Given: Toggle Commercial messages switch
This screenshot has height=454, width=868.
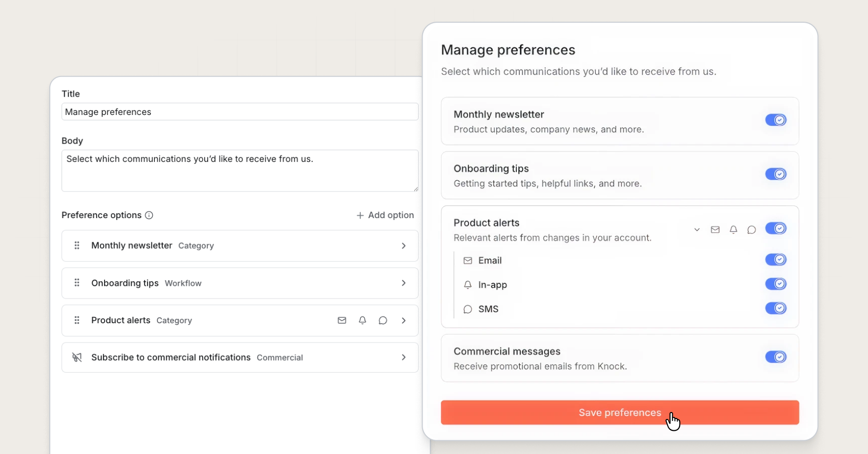Looking at the screenshot, I should 776,357.
